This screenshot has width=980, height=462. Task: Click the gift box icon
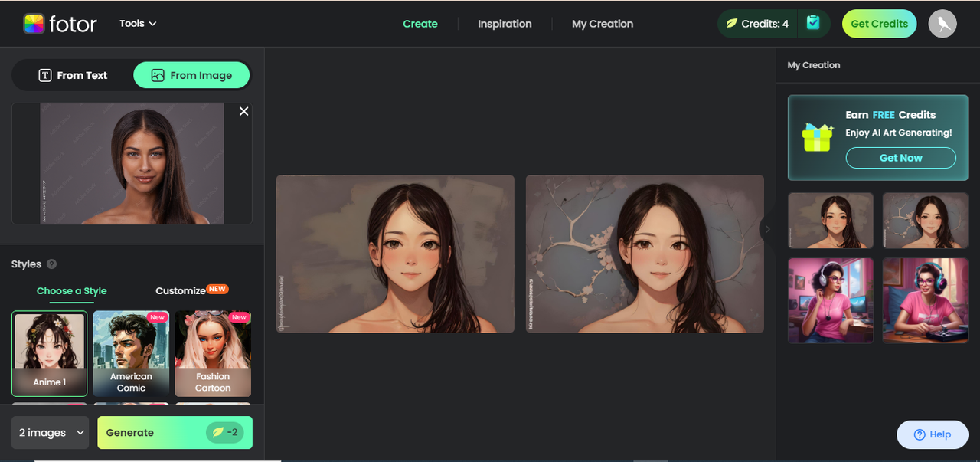point(817,136)
